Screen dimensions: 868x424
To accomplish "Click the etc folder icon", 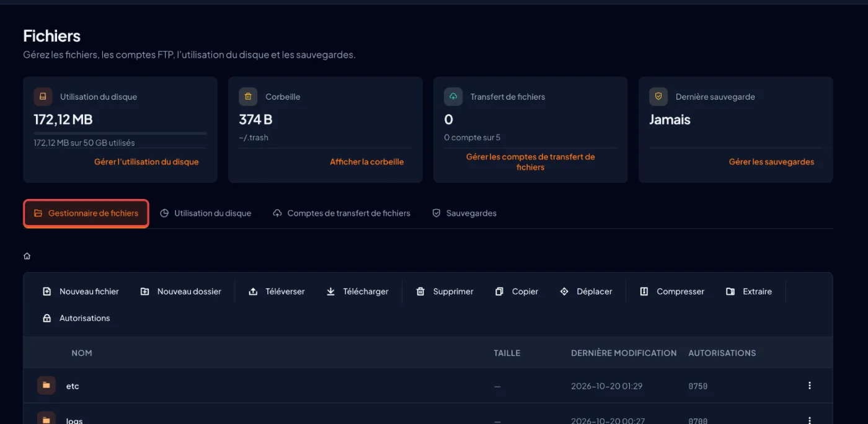I will [46, 386].
